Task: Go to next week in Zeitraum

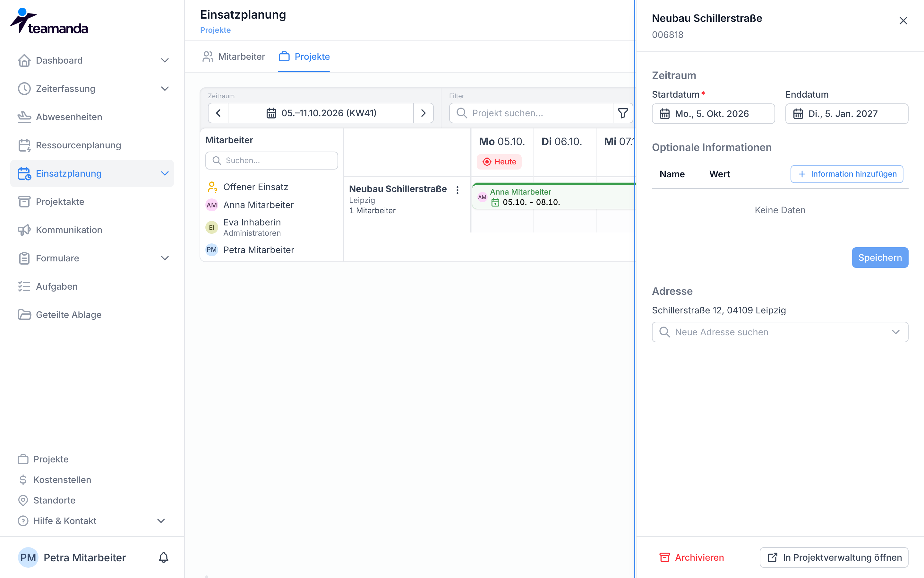Action: click(423, 113)
